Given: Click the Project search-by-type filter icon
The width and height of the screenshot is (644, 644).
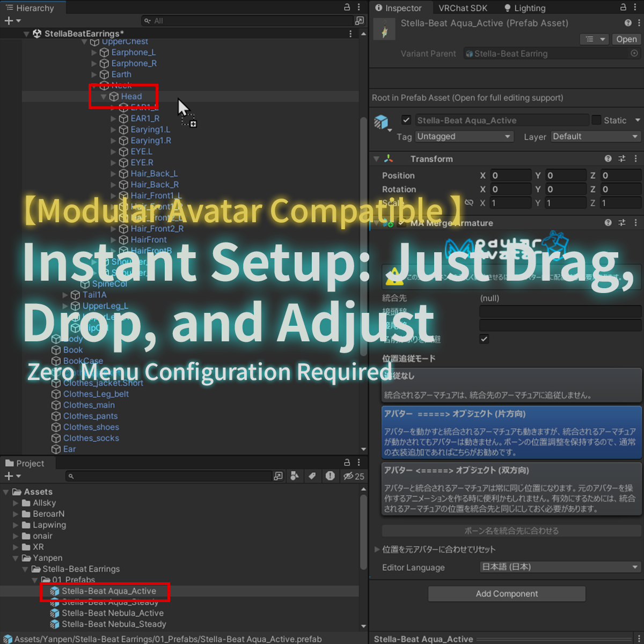Looking at the screenshot, I should pos(295,476).
